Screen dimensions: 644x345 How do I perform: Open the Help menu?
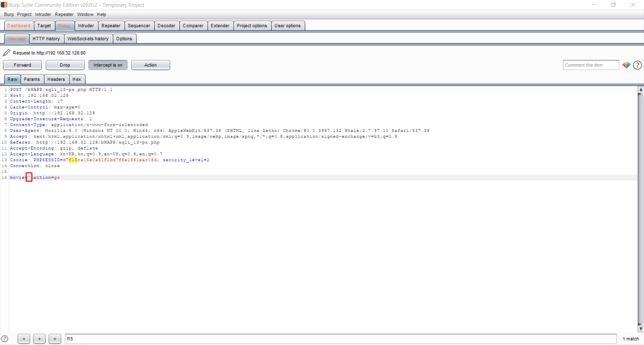pyautogui.click(x=102, y=14)
